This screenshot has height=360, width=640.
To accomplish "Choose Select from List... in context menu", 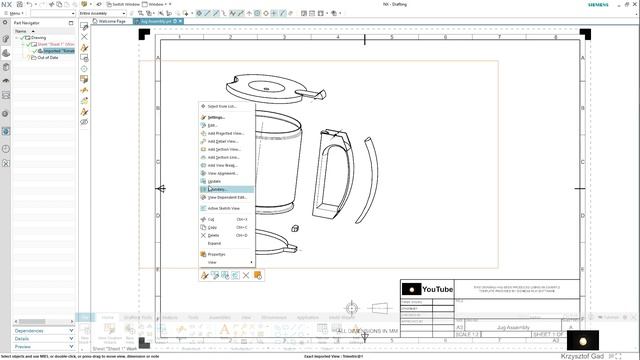I will coord(227,107).
